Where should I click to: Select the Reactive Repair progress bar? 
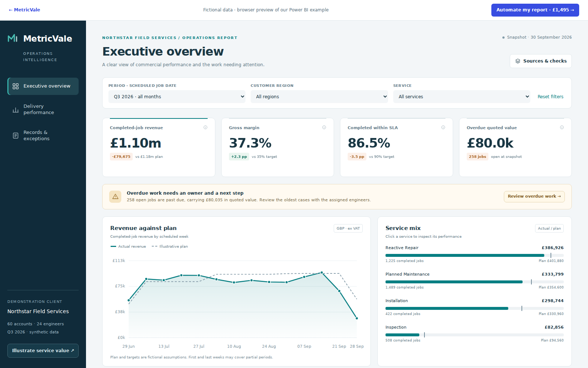click(474, 255)
